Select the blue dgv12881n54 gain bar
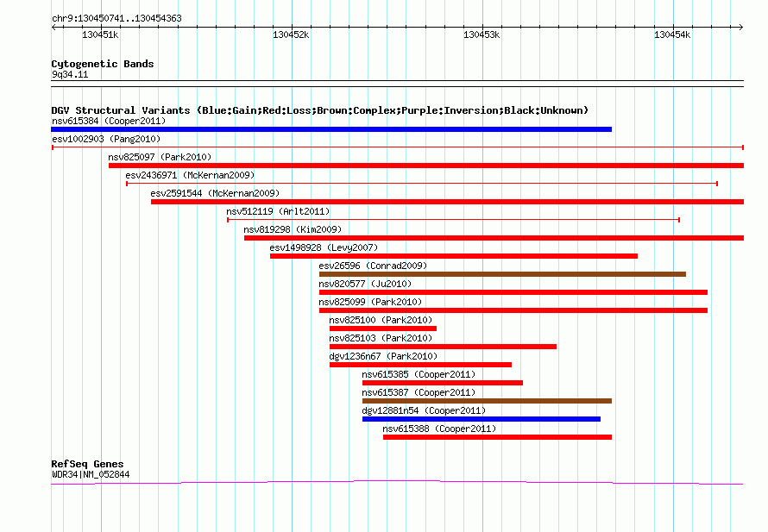Screen dimensions: 768x532 click(x=482, y=419)
